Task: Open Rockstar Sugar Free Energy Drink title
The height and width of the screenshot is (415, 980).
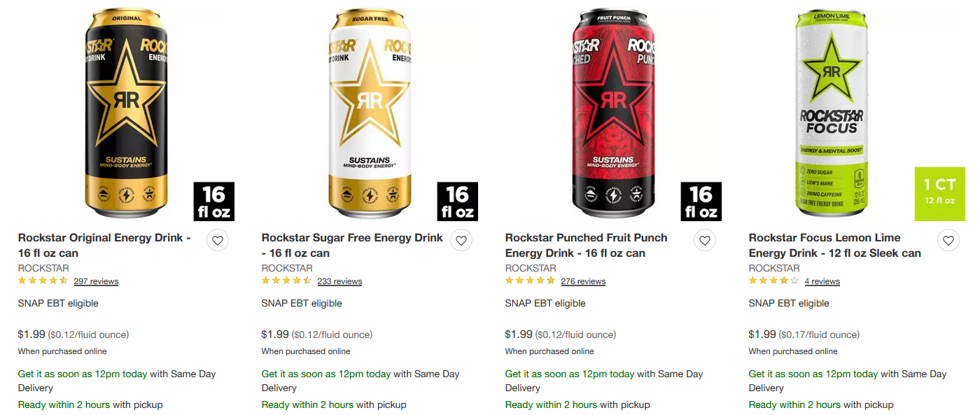Action: [x=351, y=245]
